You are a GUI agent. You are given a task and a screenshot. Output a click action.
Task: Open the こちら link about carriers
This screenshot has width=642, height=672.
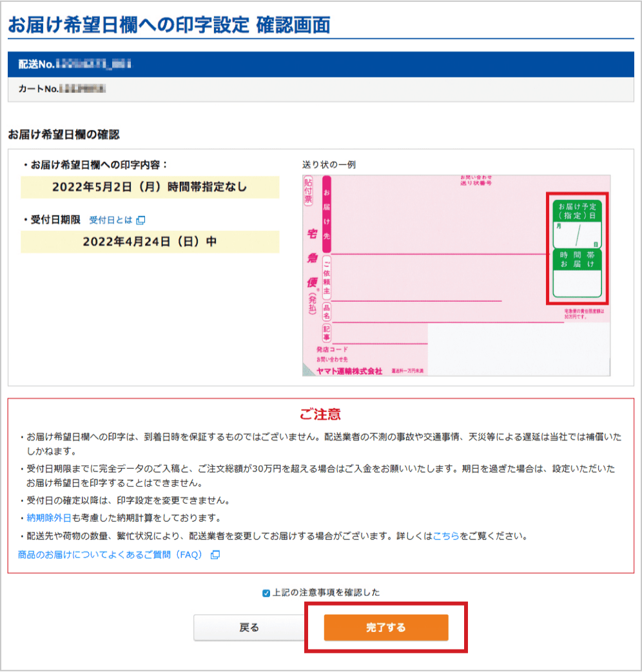[x=446, y=536]
